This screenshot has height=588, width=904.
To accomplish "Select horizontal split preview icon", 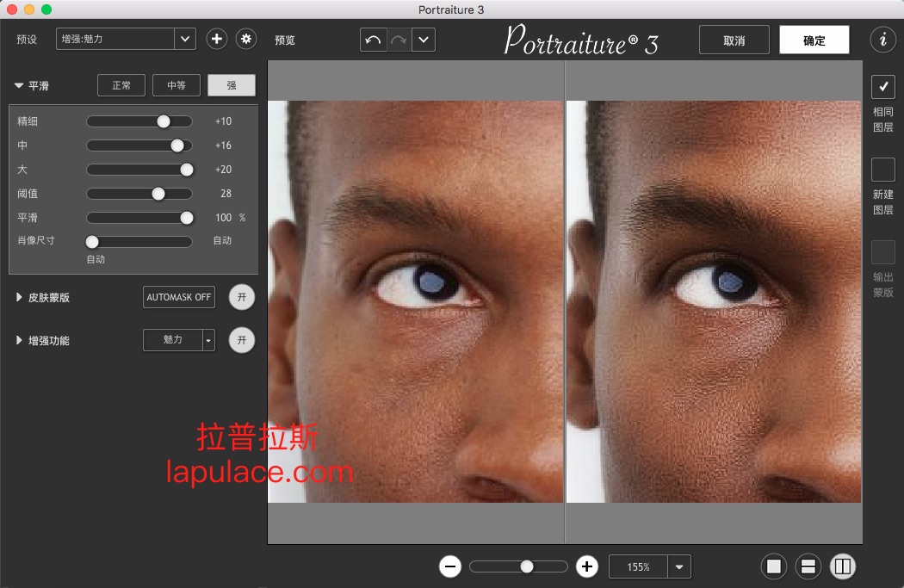I will (808, 566).
